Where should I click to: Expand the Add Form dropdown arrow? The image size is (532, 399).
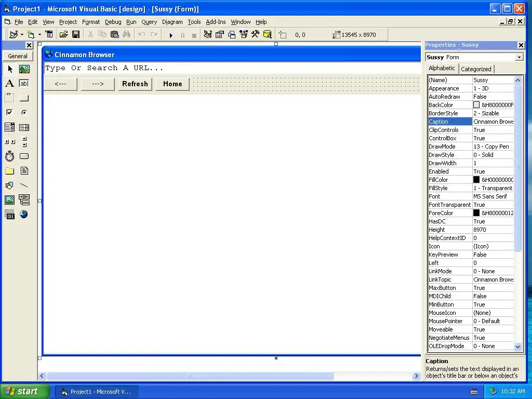click(39, 35)
